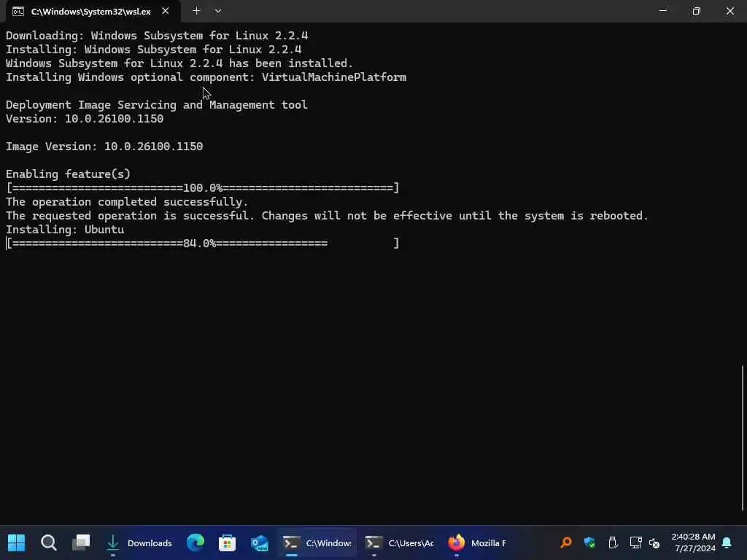Expand the new tab profile dropdown
Viewport: 747px width, 560px height.
[x=217, y=11]
